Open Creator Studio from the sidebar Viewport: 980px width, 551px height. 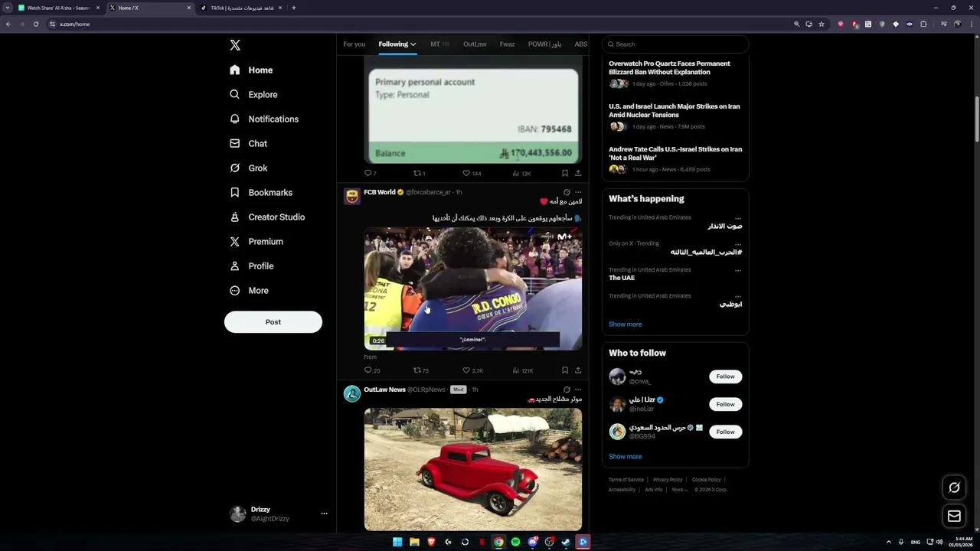[x=267, y=217]
